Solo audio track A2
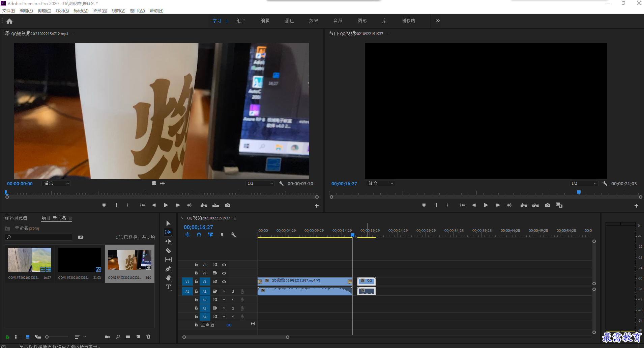 233,300
